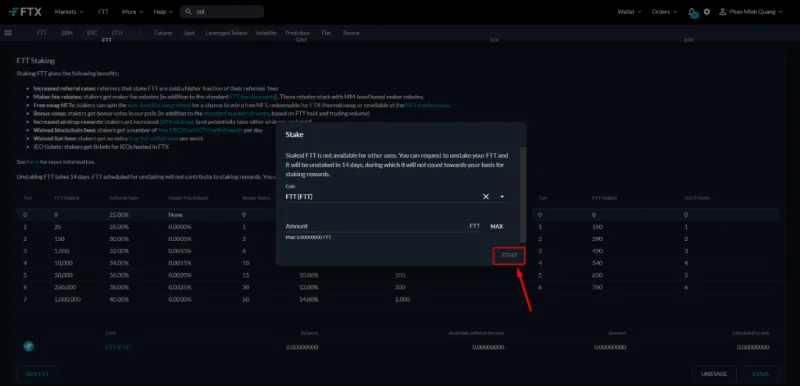Select the Volatility category

coord(266,33)
